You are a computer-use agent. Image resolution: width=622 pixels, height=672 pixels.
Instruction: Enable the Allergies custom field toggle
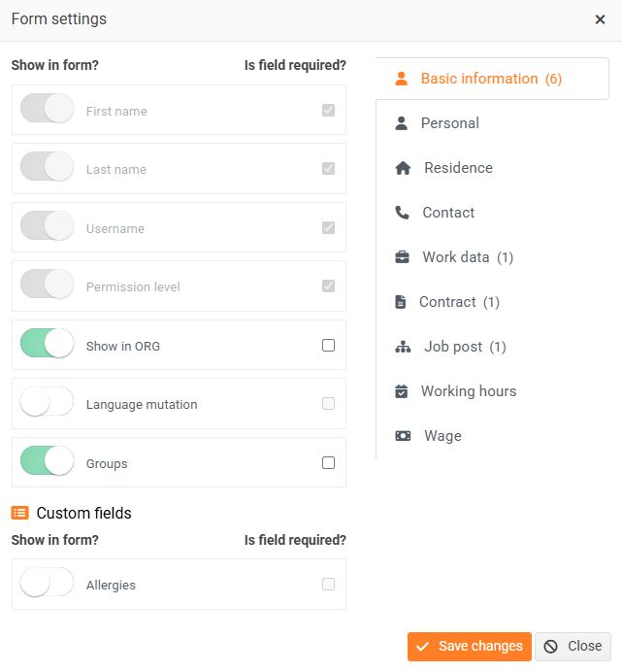(x=47, y=585)
